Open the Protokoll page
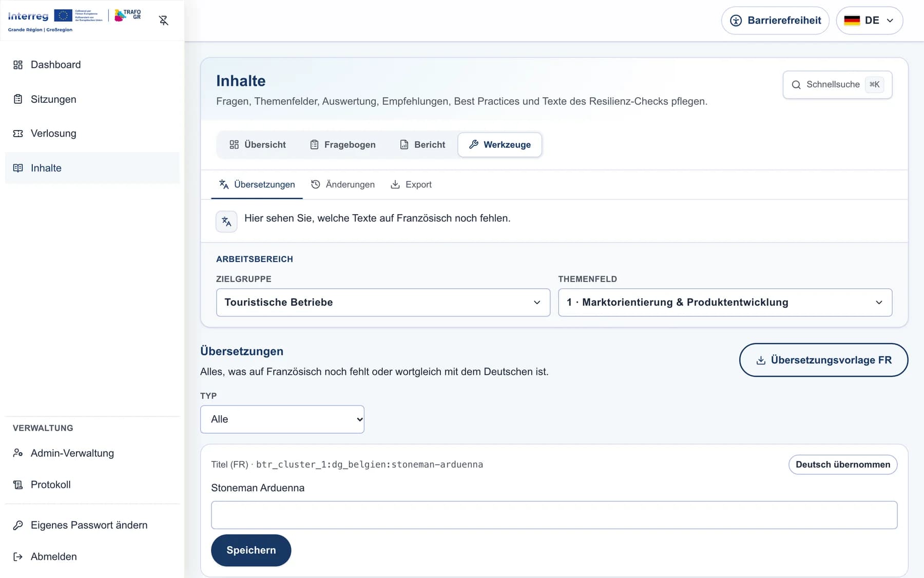The height and width of the screenshot is (578, 924). 92,484
